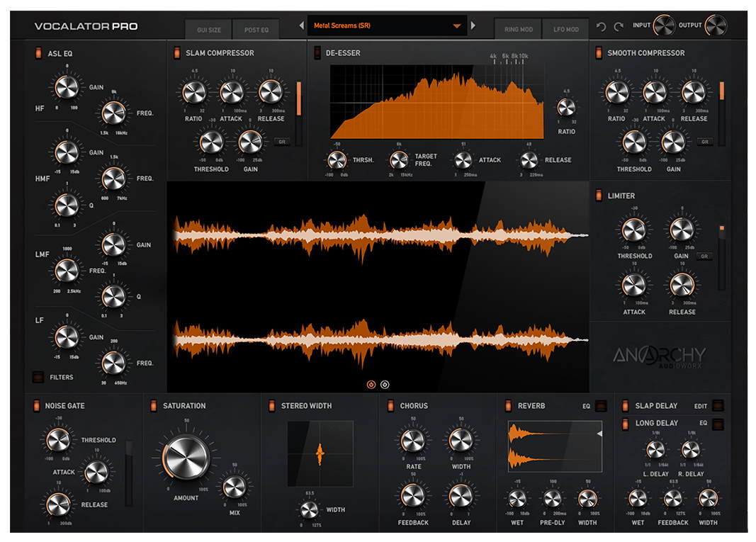Click the undo arrow icon
Image resolution: width=756 pixels, height=542 pixels.
tap(601, 27)
